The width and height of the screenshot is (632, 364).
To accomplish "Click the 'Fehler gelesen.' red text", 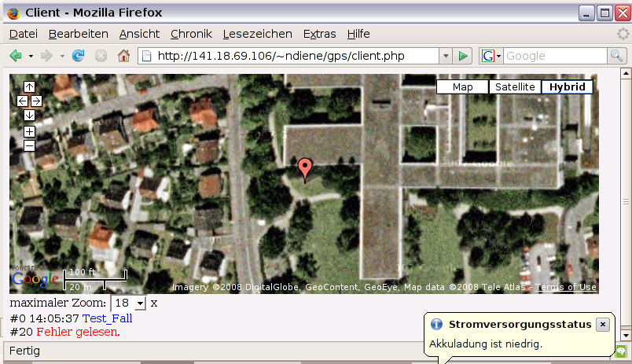I will (x=78, y=332).
